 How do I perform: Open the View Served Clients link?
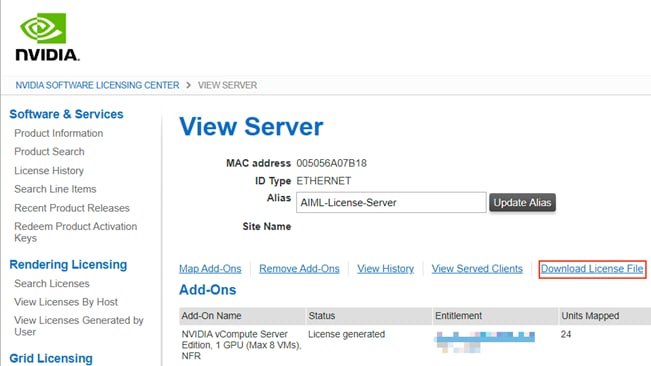[x=477, y=268]
